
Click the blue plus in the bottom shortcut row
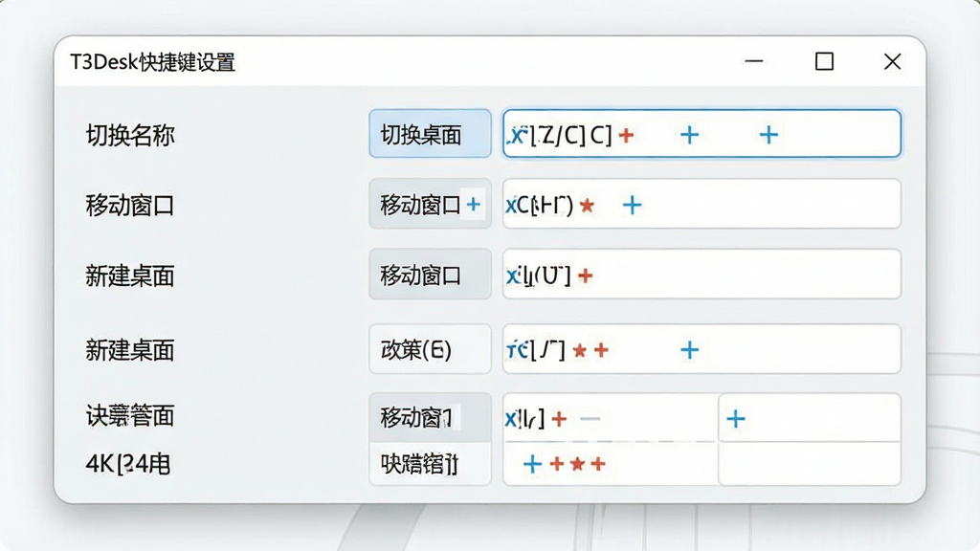tap(532, 464)
